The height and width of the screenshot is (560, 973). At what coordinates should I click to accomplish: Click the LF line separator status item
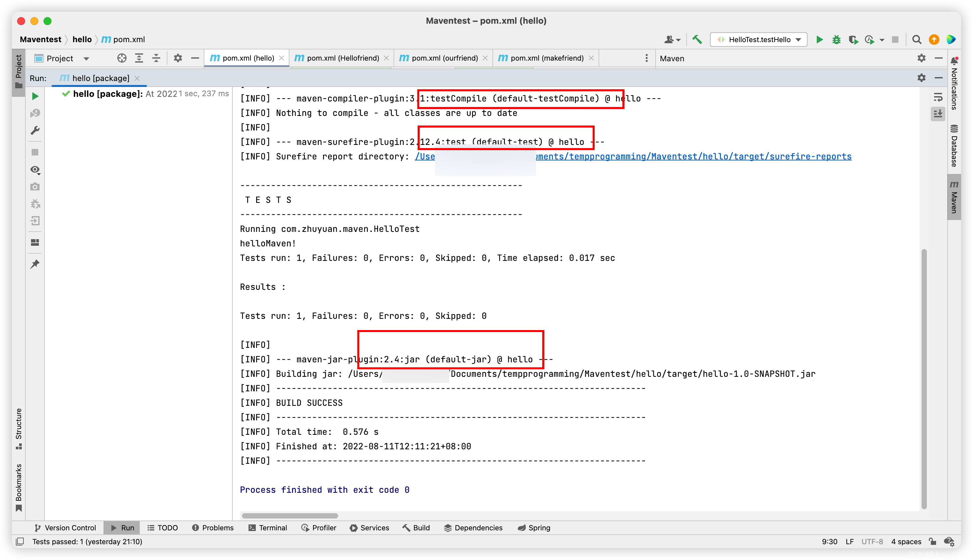pyautogui.click(x=849, y=542)
